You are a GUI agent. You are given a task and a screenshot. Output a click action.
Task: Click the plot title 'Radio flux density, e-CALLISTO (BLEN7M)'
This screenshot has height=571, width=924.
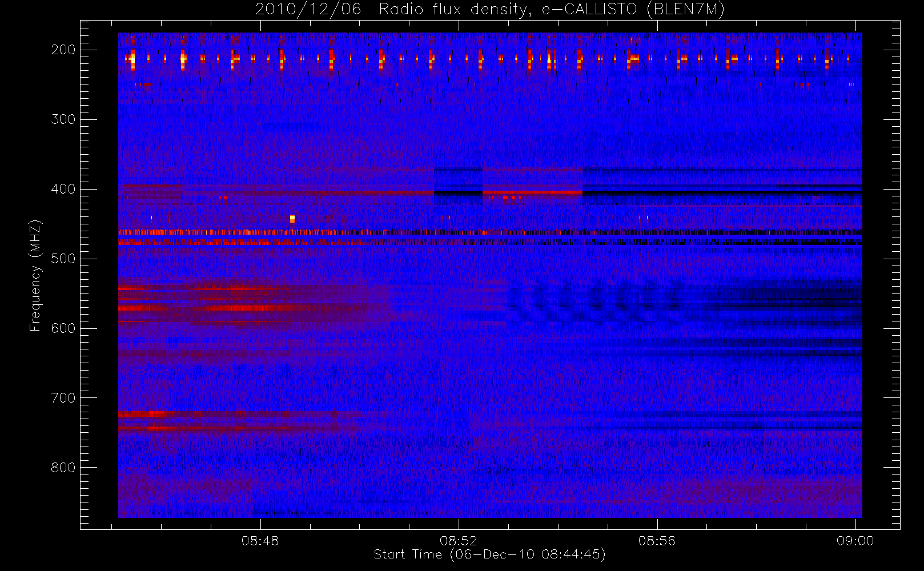click(552, 10)
